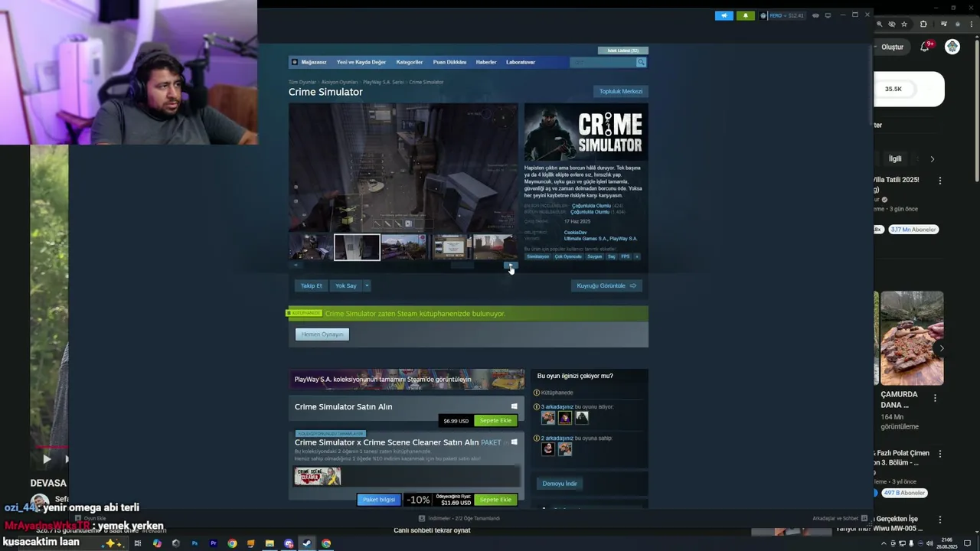Click Yok Say ignore button
Screen dimensions: 980x551
click(345, 285)
